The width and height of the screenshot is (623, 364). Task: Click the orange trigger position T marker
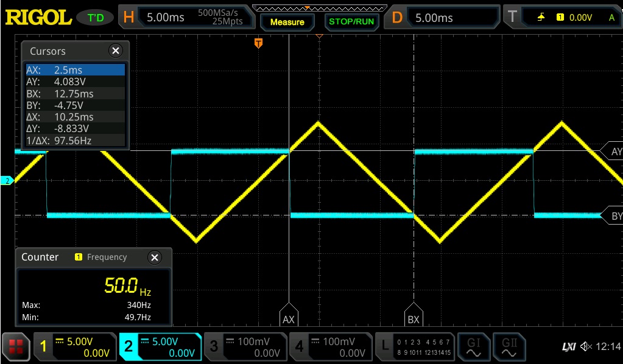tap(258, 43)
